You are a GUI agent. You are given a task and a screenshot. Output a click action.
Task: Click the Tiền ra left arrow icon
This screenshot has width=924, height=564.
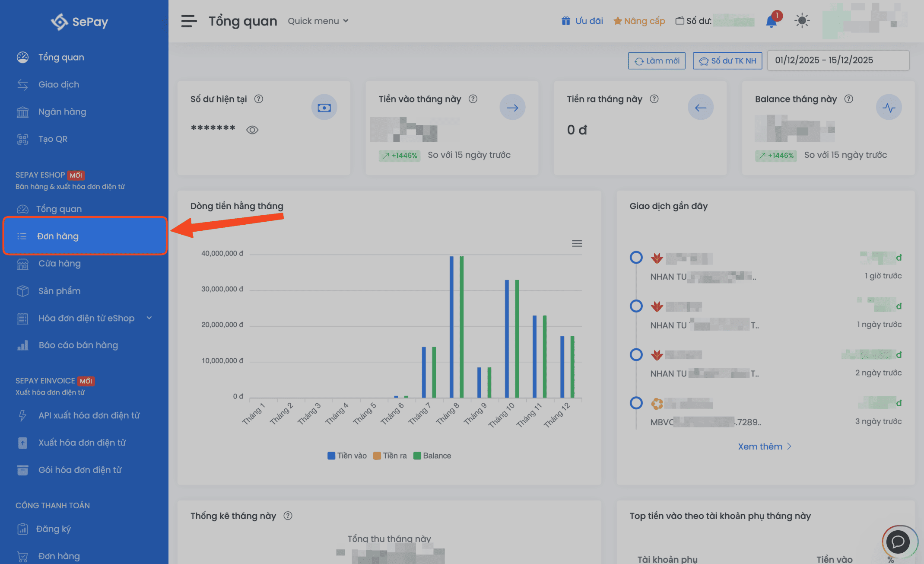pos(700,108)
